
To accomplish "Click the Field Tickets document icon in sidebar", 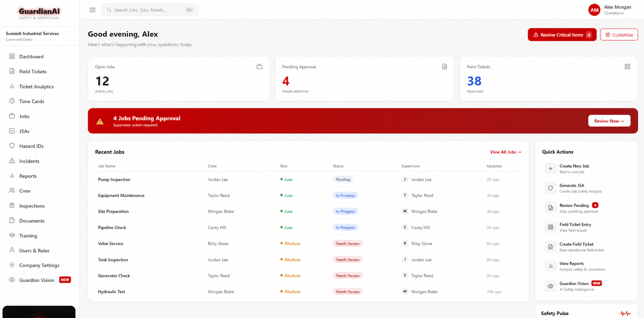I will (12, 71).
